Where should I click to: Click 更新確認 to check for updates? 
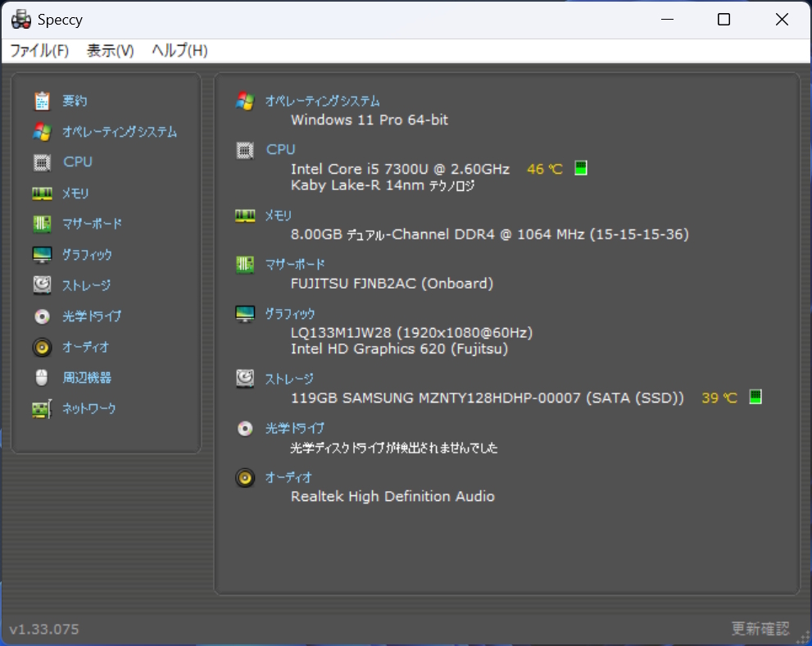click(760, 629)
